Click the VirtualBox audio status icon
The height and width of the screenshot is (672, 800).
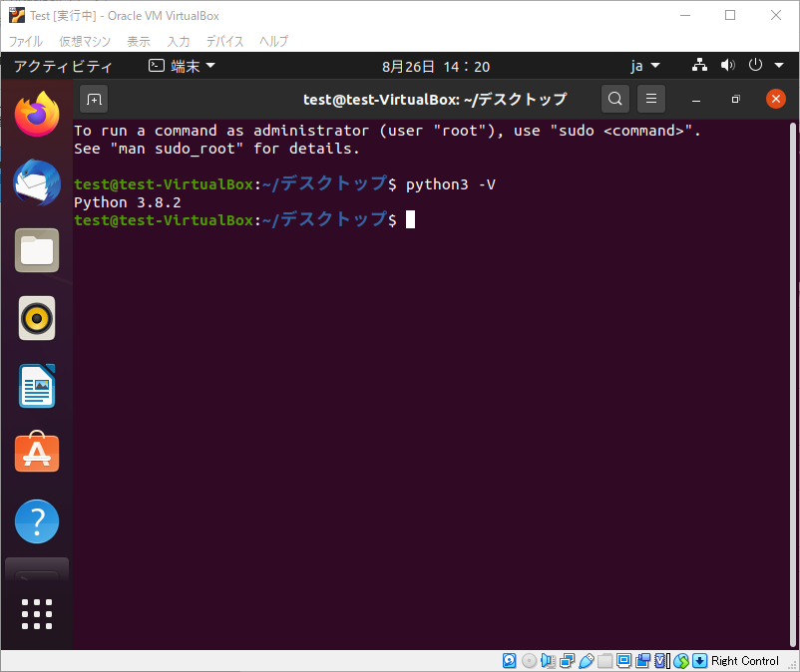548,661
